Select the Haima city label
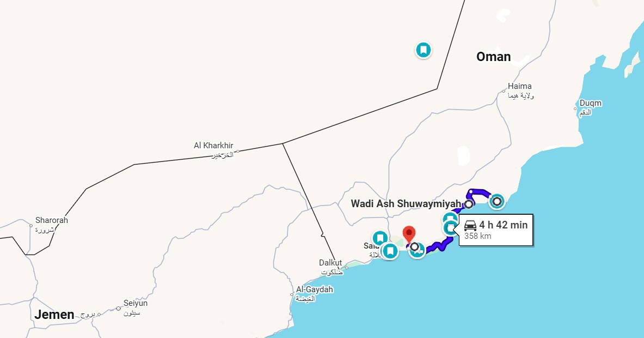Screen dimensions: 644x338 coord(519,86)
